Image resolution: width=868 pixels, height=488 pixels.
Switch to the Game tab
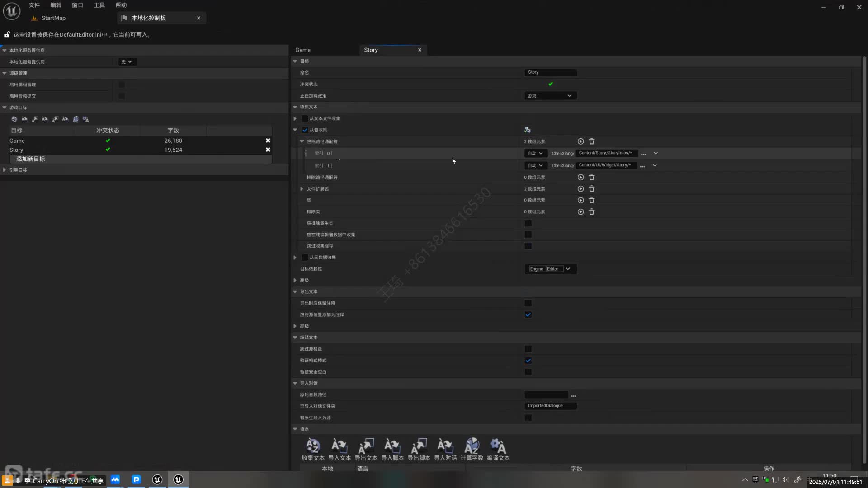pyautogui.click(x=303, y=50)
